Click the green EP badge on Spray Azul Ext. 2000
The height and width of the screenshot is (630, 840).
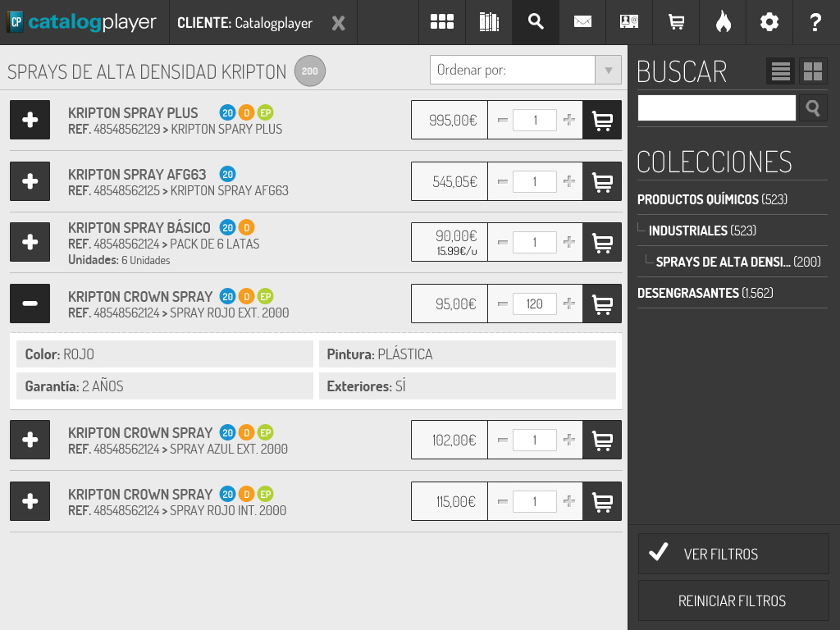click(265, 432)
